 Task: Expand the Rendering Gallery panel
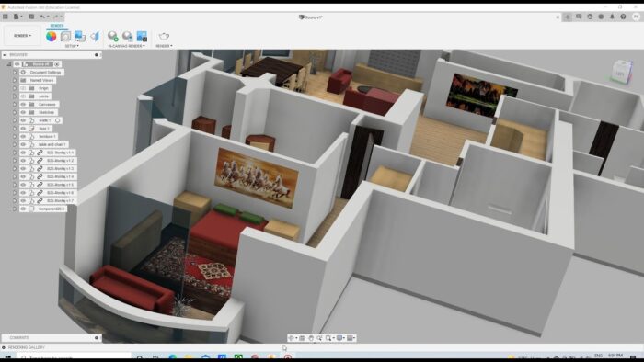coord(4,347)
